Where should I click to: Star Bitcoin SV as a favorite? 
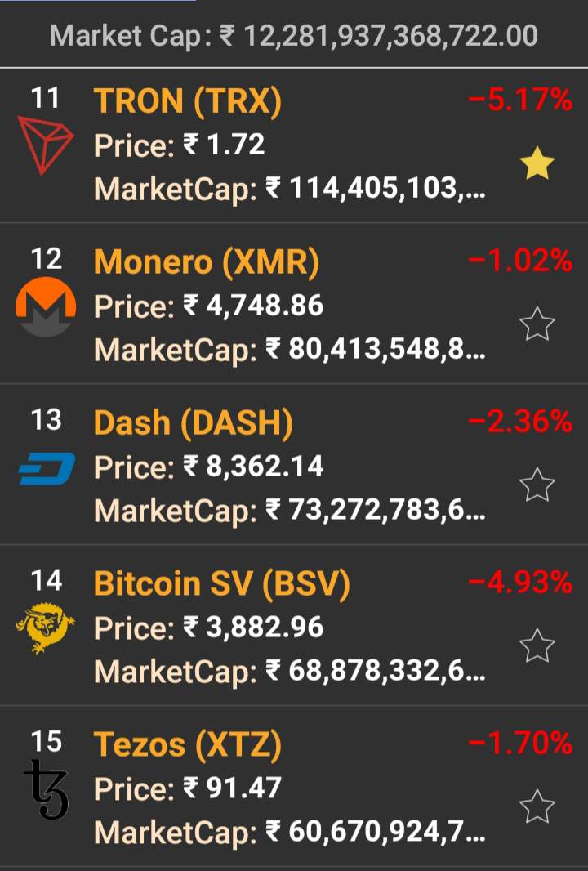[x=537, y=646]
